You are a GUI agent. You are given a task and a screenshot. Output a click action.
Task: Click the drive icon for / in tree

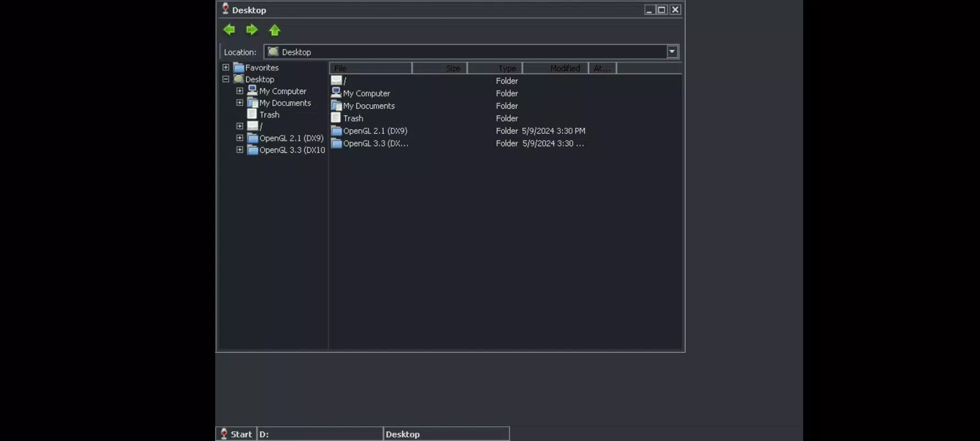coord(252,126)
